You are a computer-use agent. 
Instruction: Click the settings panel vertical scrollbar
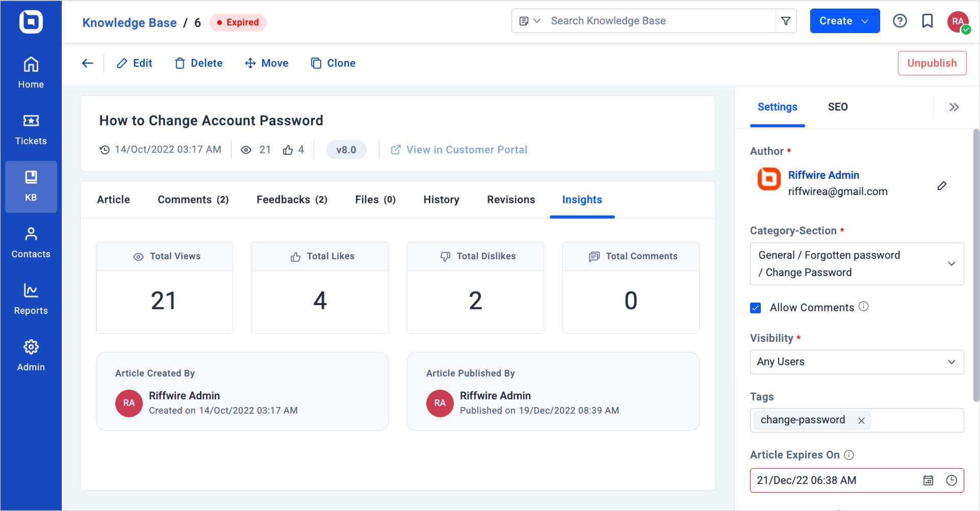tap(976, 265)
